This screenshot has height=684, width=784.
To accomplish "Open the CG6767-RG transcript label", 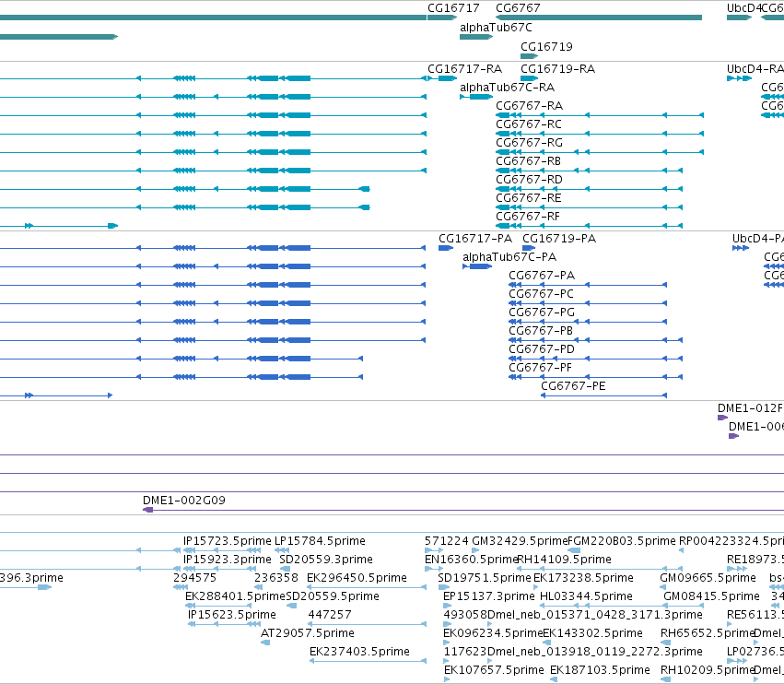I will coord(529,143).
